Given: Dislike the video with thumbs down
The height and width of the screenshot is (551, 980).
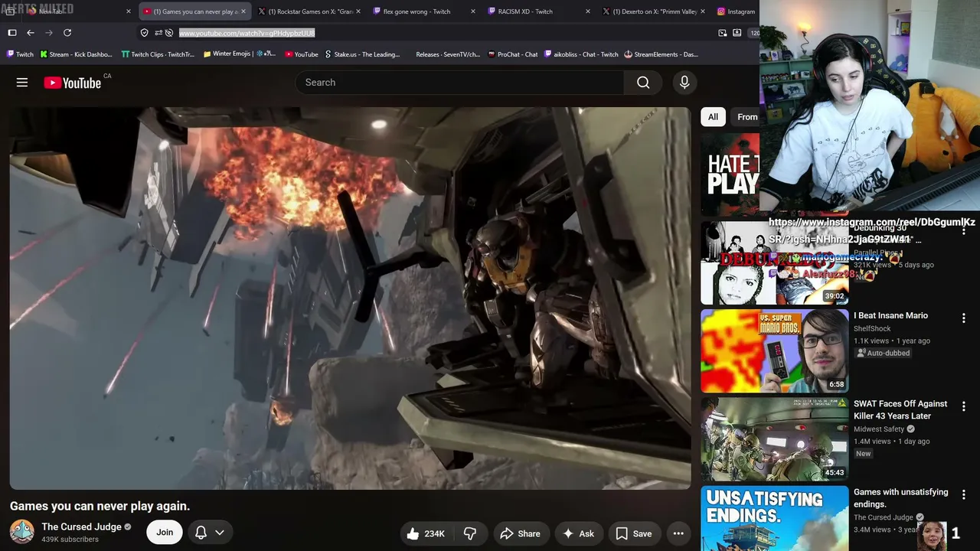Looking at the screenshot, I should point(470,533).
